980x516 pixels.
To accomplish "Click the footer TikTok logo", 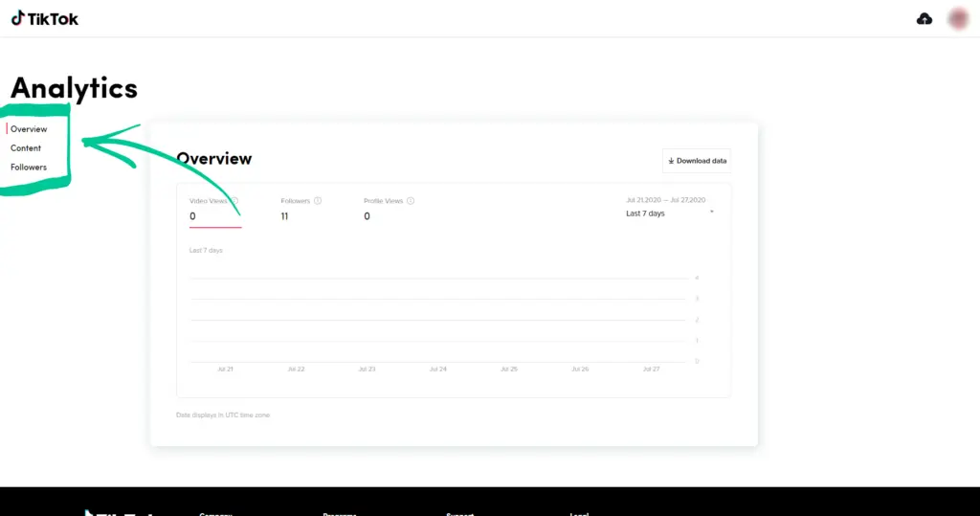I will 119,513.
